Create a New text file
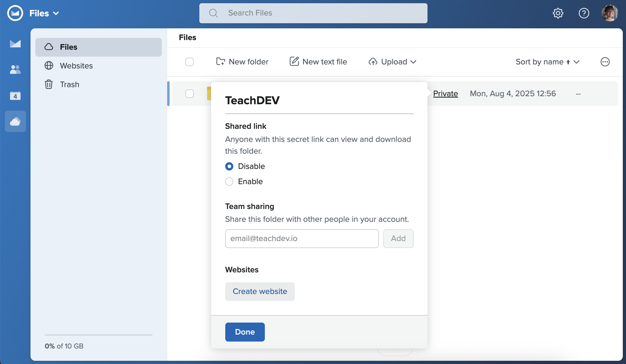The width and height of the screenshot is (626, 364). [318, 62]
